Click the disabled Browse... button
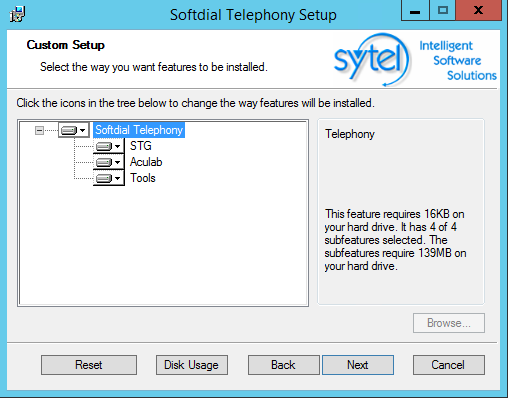The height and width of the screenshot is (398, 508). tap(449, 323)
